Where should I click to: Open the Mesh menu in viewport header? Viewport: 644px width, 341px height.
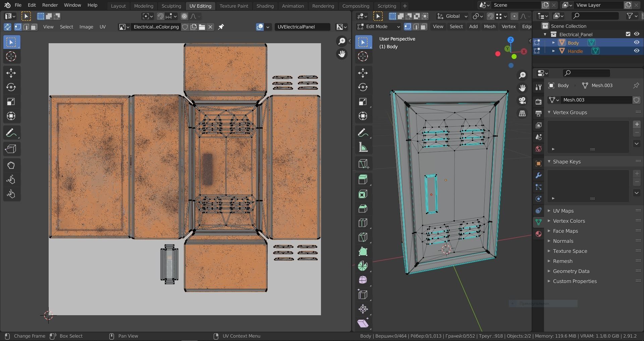pyautogui.click(x=489, y=26)
